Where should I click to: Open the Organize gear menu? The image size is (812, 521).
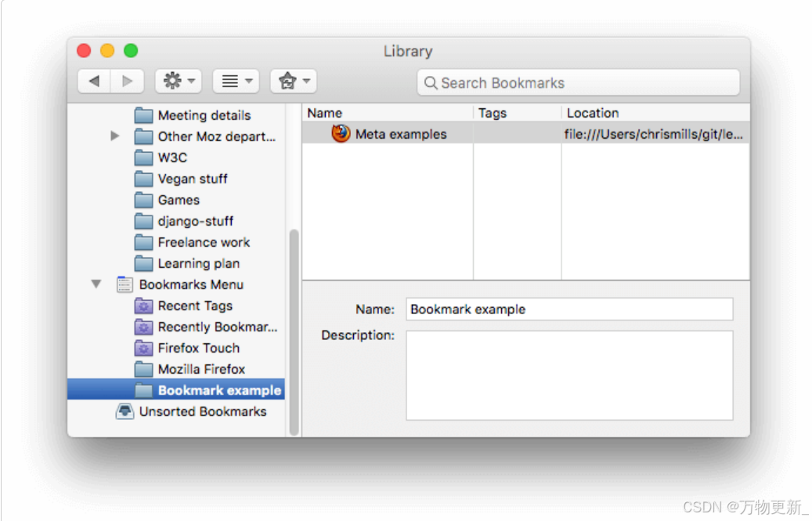(179, 81)
